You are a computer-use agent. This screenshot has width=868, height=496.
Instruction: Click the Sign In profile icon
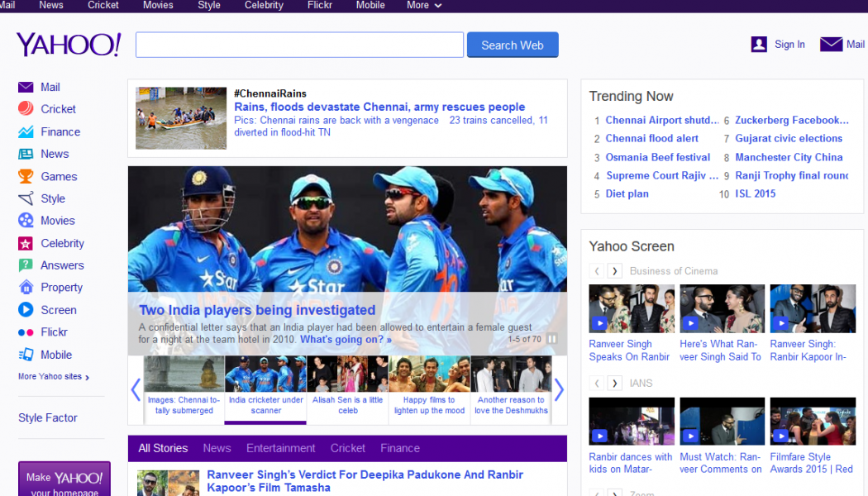(759, 45)
